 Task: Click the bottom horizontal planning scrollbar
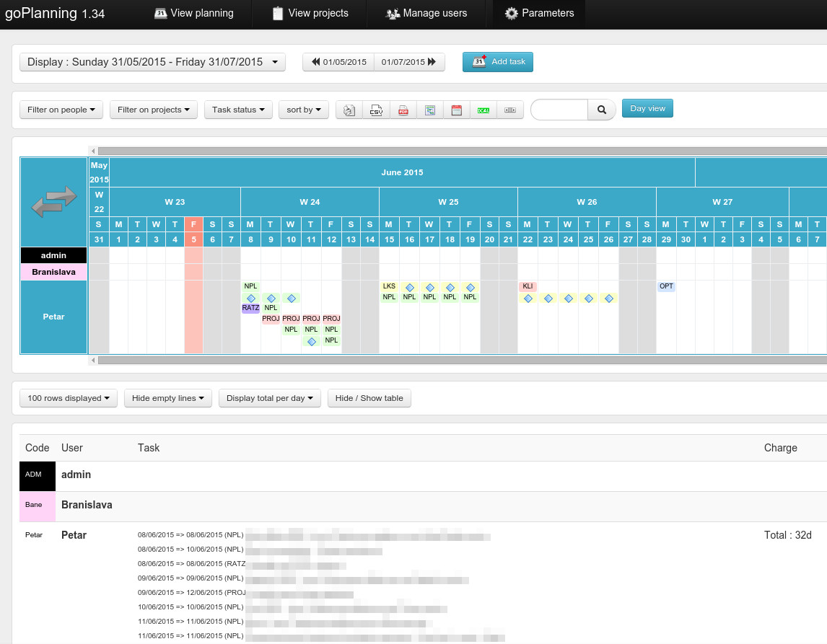click(x=462, y=361)
